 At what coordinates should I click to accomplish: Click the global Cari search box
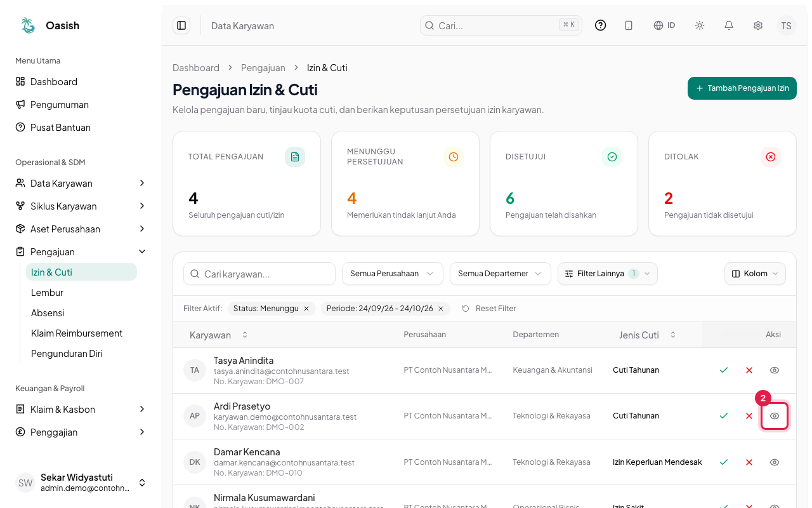point(501,25)
